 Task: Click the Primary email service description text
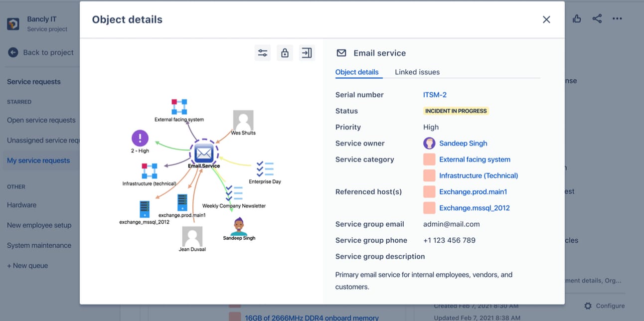pyautogui.click(x=424, y=281)
